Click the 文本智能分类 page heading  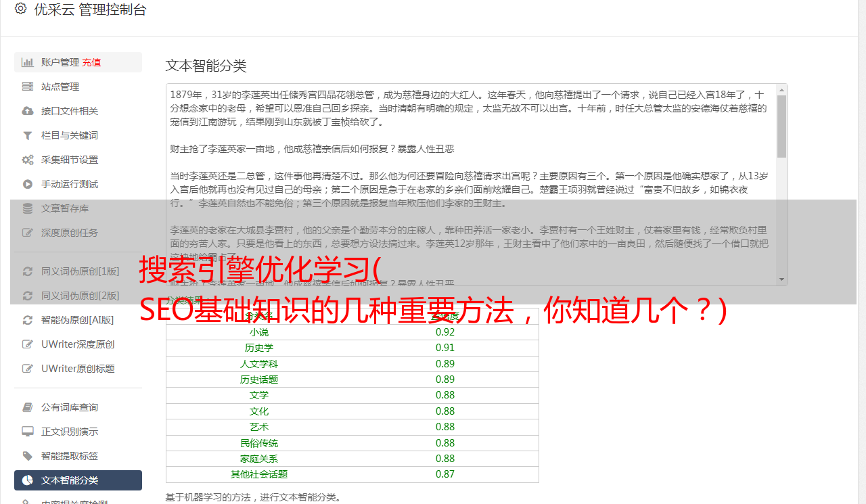206,66
